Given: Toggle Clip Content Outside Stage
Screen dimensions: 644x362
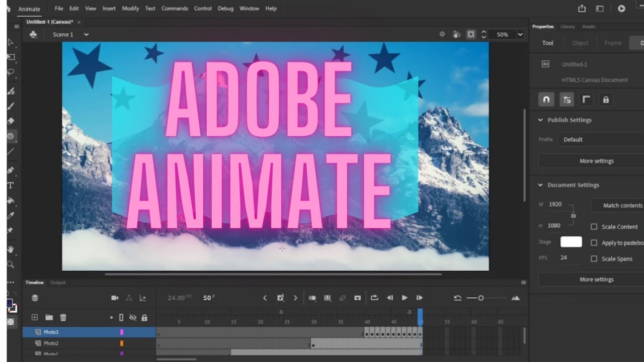Looking at the screenshot, I should (x=471, y=34).
